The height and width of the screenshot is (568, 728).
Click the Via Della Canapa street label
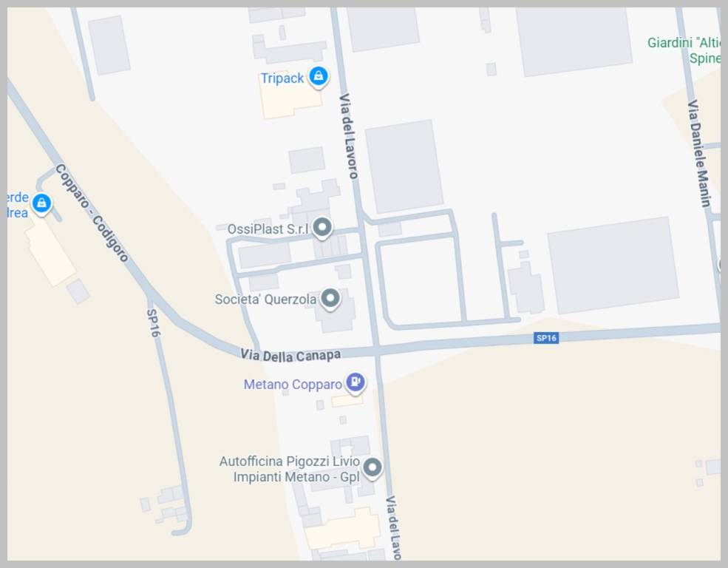click(x=290, y=355)
